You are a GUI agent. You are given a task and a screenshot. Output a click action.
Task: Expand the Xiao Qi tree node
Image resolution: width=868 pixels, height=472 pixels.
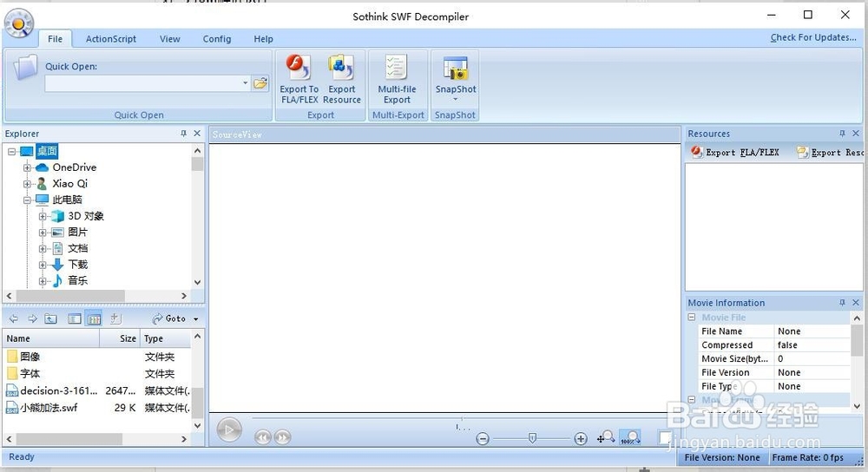pos(27,183)
